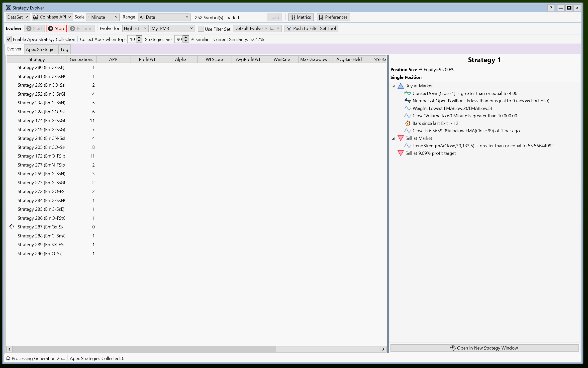Open the Scale 1 Minute dropdown

click(103, 17)
